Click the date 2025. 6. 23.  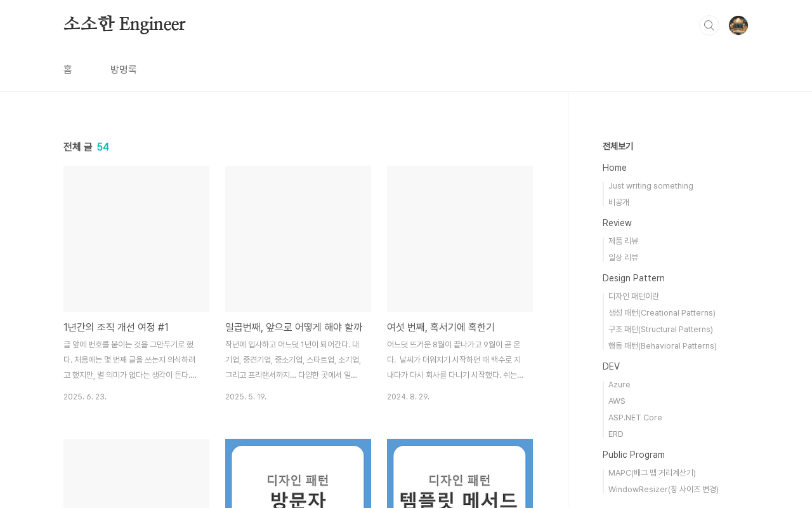(85, 397)
